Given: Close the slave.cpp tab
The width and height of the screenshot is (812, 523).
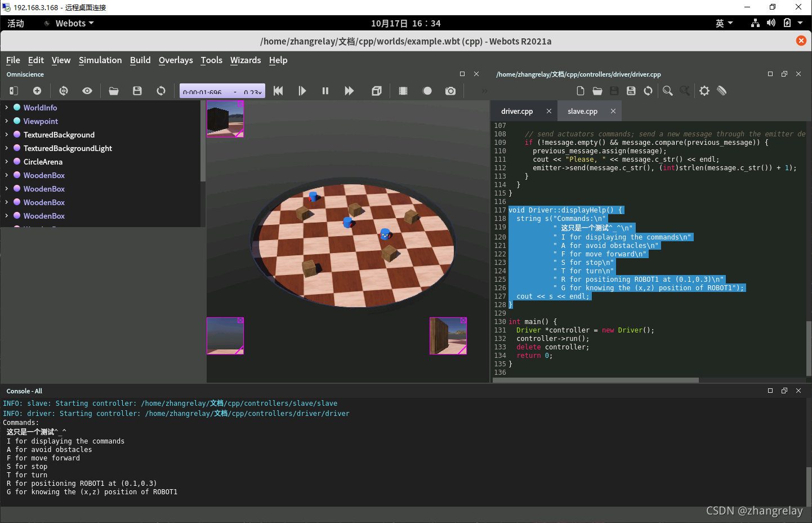Looking at the screenshot, I should [613, 112].
